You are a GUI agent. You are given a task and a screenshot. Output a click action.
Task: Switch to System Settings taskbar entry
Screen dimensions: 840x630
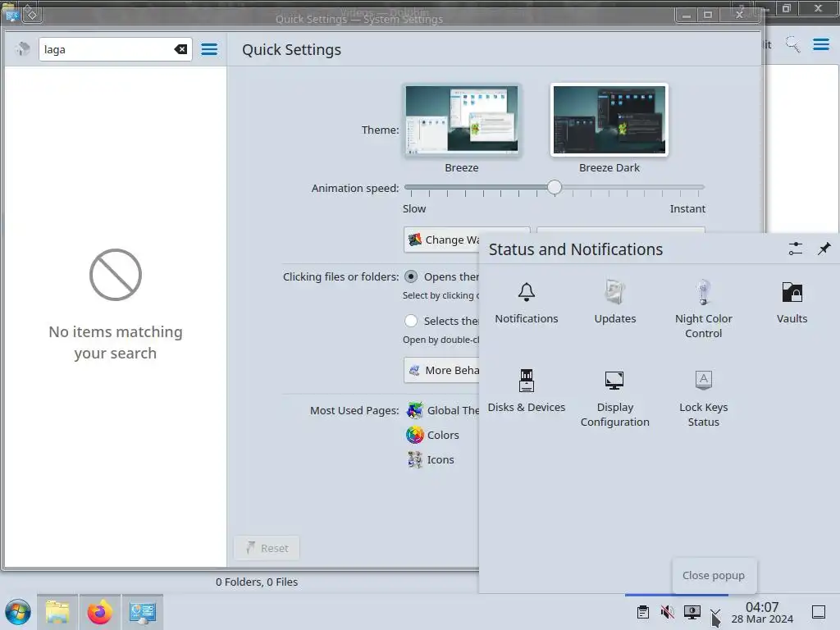point(143,612)
